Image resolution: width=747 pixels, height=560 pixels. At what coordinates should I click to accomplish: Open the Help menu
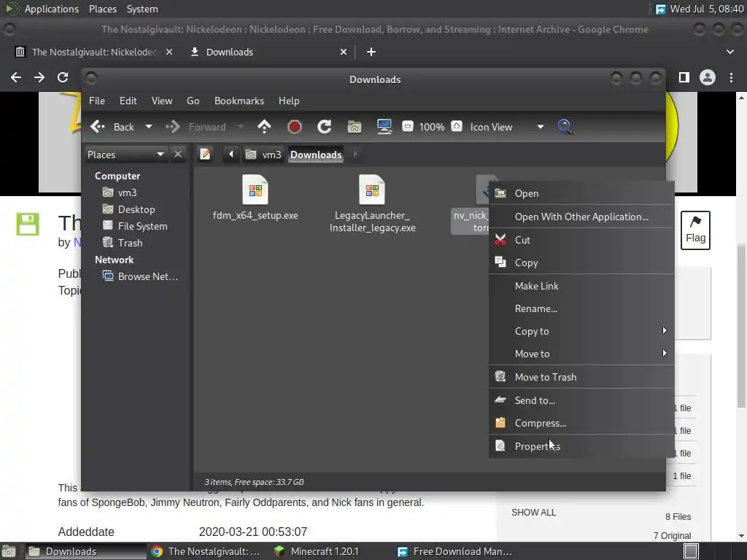click(289, 101)
